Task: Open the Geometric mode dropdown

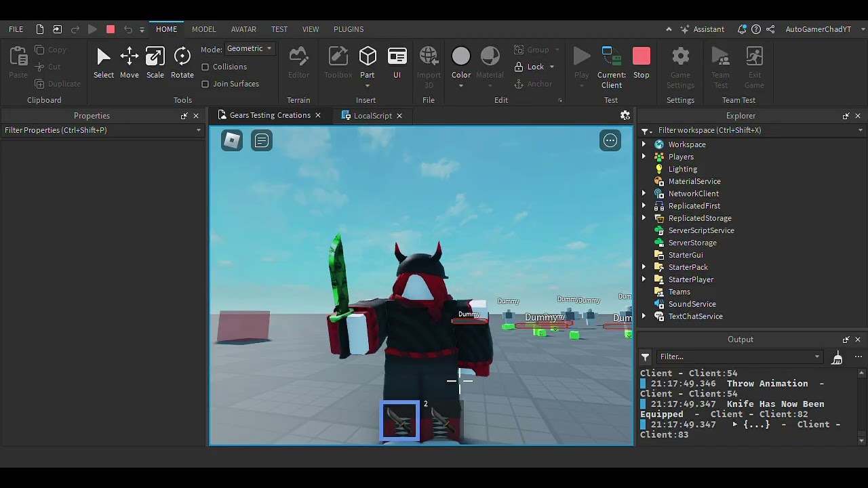Action: tap(250, 49)
